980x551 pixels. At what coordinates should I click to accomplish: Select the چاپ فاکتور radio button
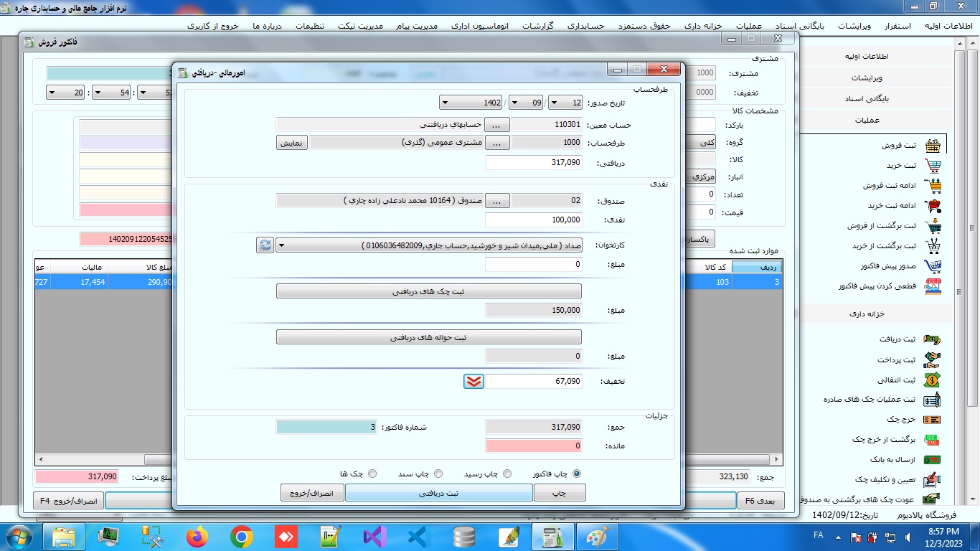coord(577,474)
